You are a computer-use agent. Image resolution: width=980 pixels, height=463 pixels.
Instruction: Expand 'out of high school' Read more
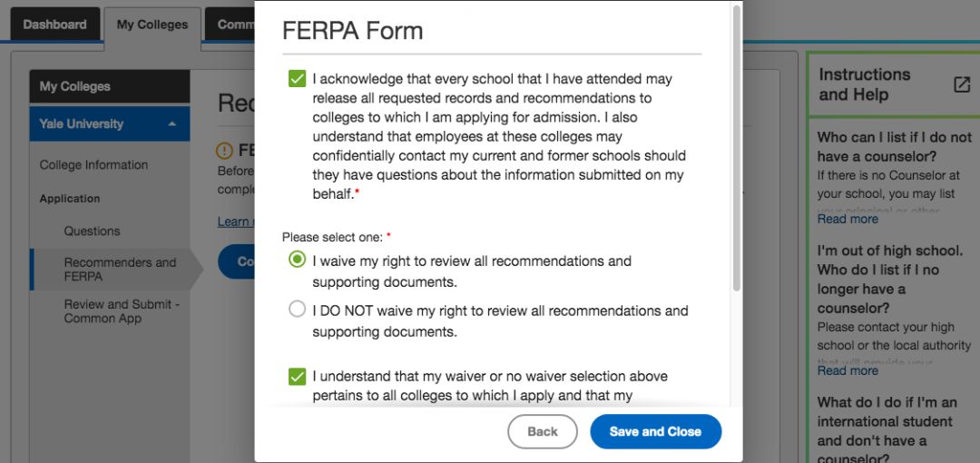click(x=847, y=370)
